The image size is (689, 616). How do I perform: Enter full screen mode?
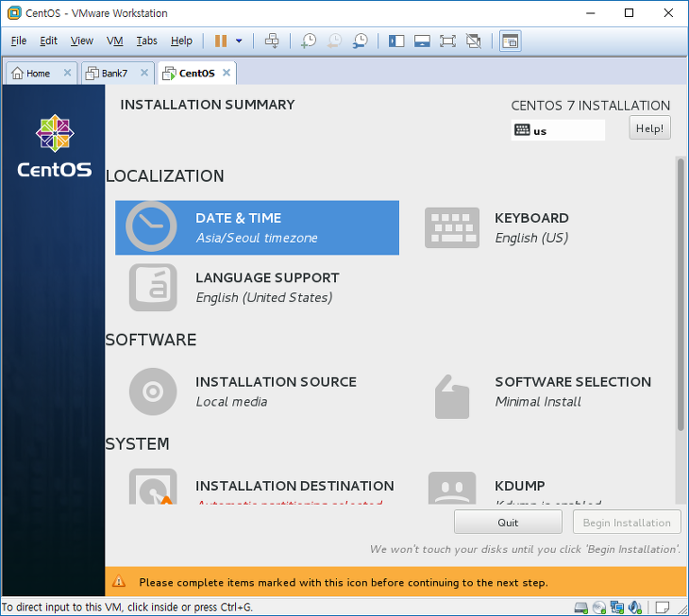tap(447, 41)
